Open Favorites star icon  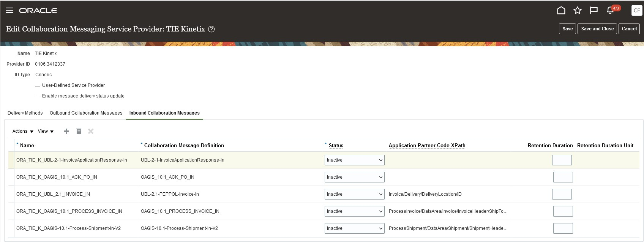577,10
